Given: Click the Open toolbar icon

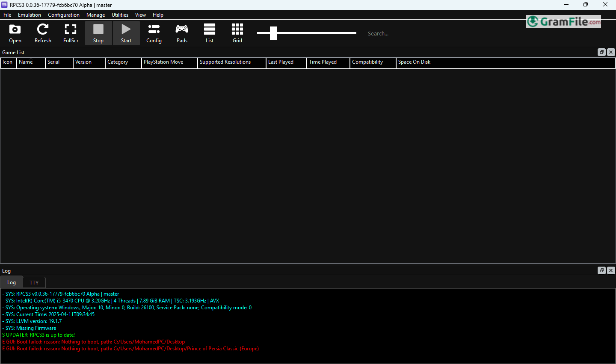Looking at the screenshot, I should tap(15, 33).
